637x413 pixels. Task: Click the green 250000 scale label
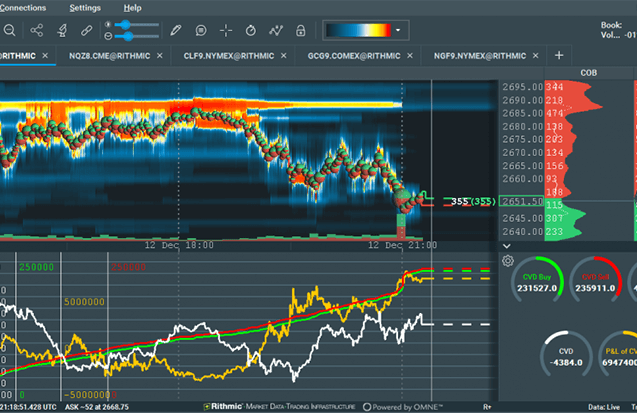point(37,267)
